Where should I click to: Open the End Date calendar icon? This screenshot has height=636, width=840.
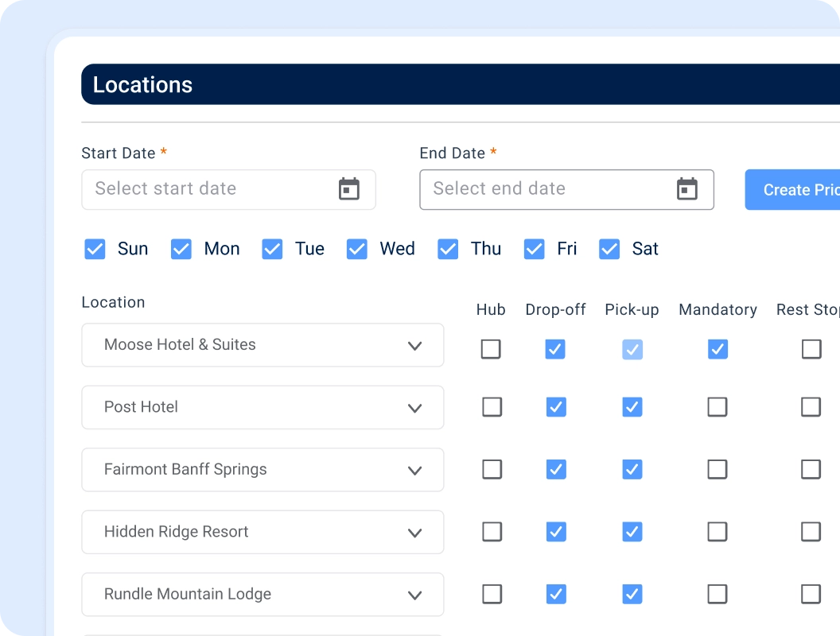(686, 189)
